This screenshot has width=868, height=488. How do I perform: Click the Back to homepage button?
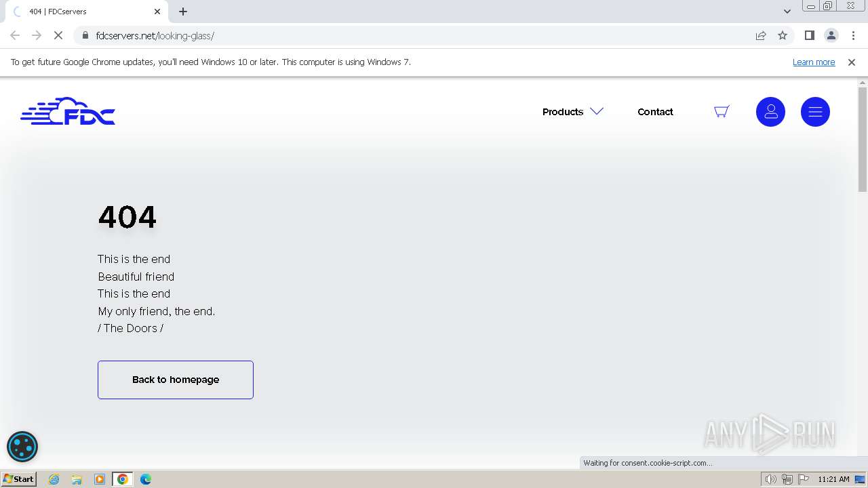point(176,380)
